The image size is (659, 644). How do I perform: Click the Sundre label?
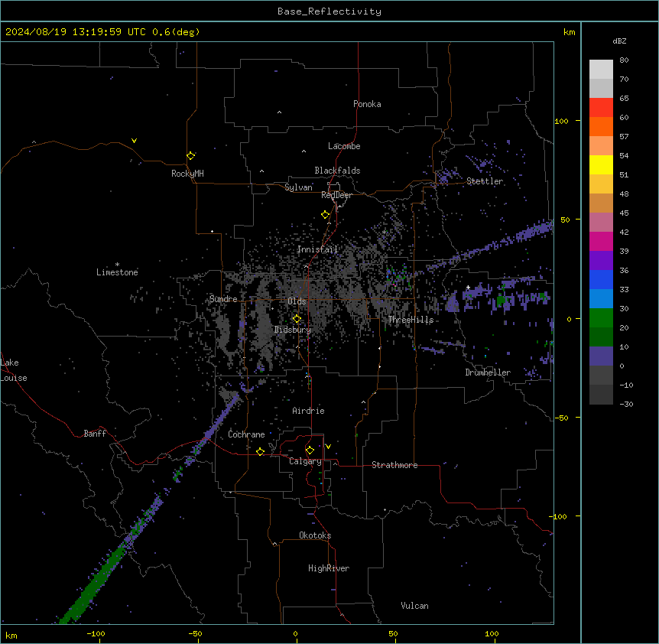point(223,299)
